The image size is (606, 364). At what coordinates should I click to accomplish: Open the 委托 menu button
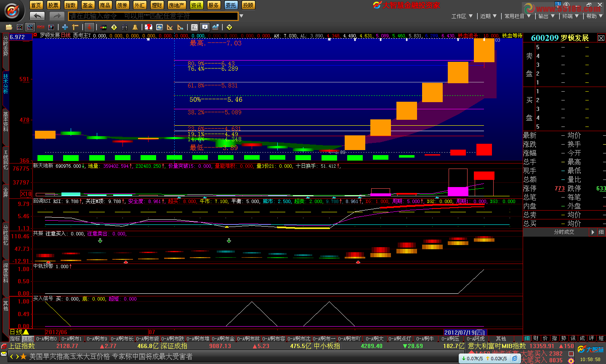pos(231,5)
